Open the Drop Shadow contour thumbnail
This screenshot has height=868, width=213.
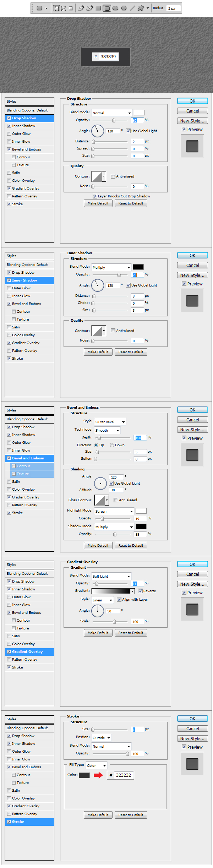(x=97, y=176)
